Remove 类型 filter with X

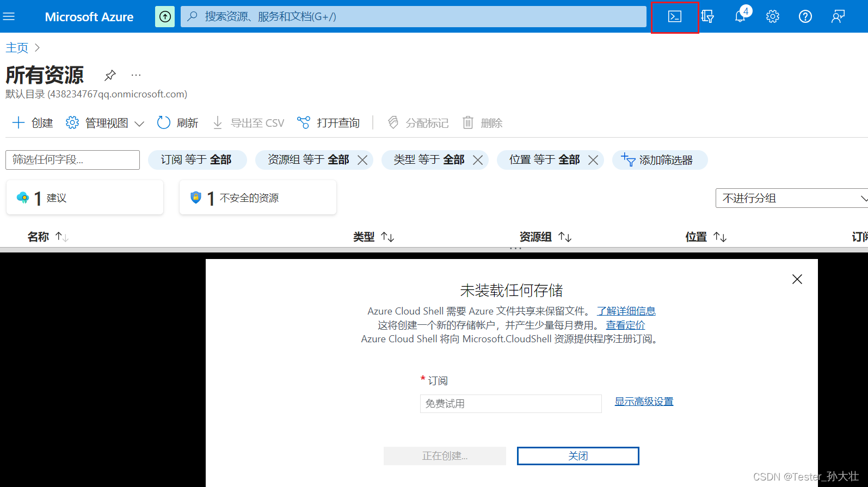(x=478, y=160)
